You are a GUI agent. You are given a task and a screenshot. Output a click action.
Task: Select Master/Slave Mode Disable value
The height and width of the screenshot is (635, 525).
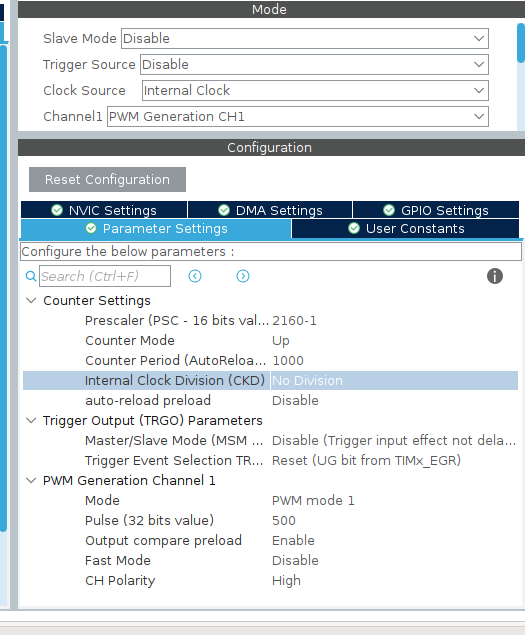point(394,441)
